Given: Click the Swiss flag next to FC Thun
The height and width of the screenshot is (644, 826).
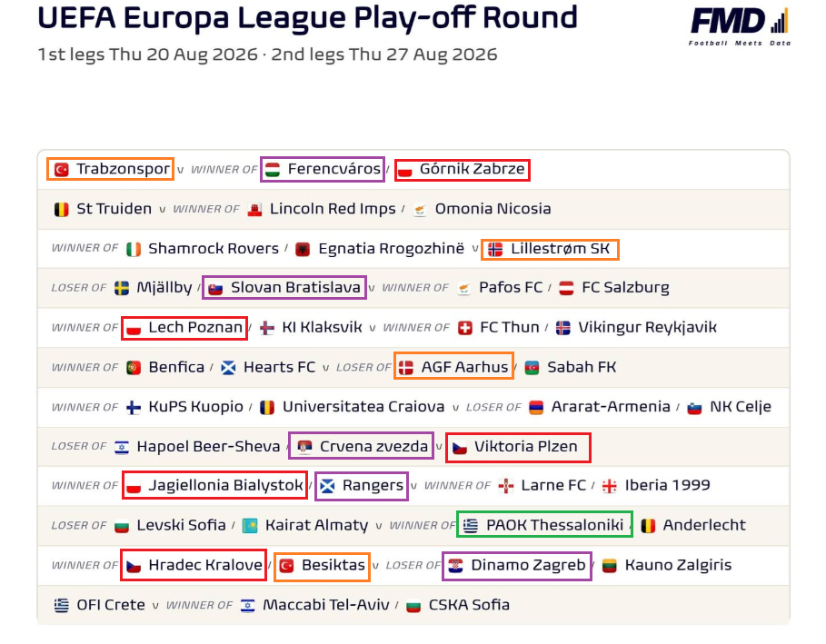Looking at the screenshot, I should pyautogui.click(x=464, y=328).
